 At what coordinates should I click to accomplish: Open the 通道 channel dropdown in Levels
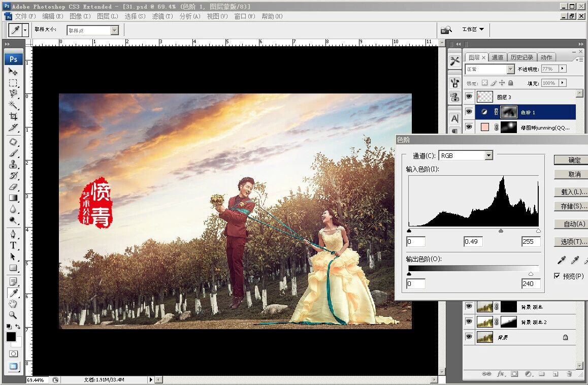[x=488, y=155]
